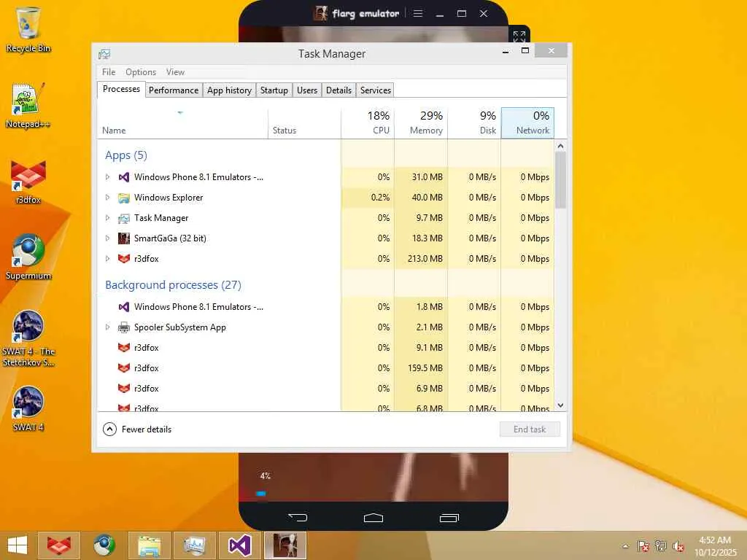
Task: Switch to SmartGaGa emulator taskbar icon
Action: (285, 545)
